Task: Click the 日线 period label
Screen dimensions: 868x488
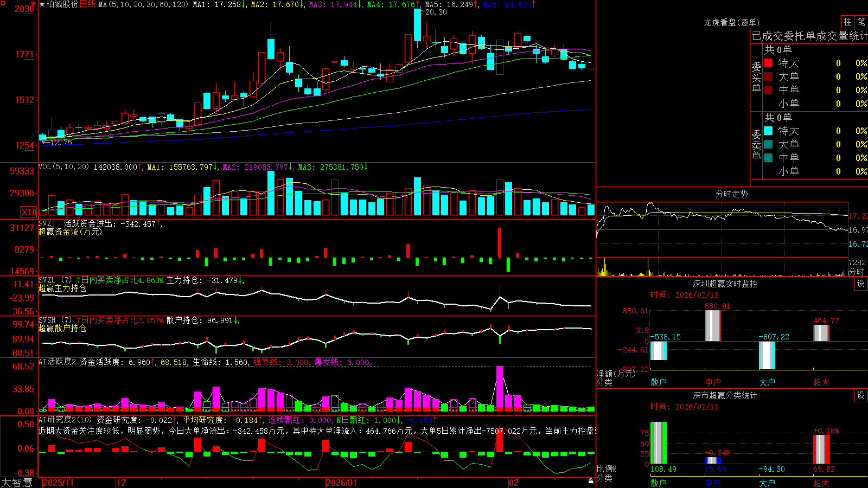Action: (88, 4)
